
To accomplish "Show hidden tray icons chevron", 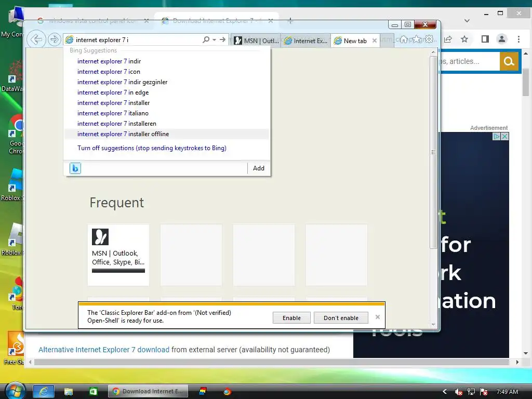I will point(445,392).
